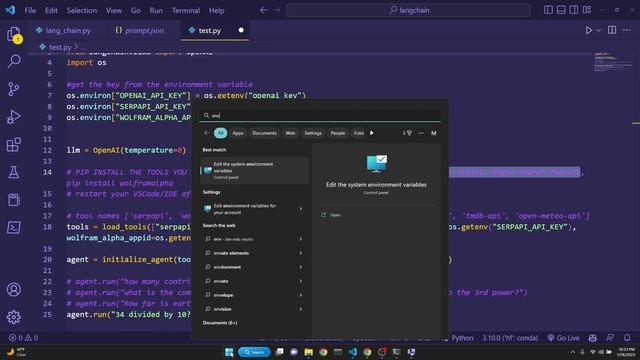Click the Copilot status icon
Viewport: 640px width, 360px height.
(592, 338)
